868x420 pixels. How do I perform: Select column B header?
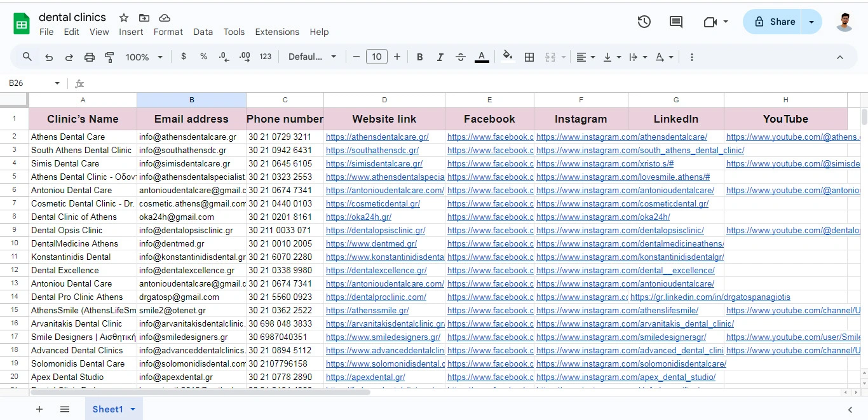click(191, 100)
